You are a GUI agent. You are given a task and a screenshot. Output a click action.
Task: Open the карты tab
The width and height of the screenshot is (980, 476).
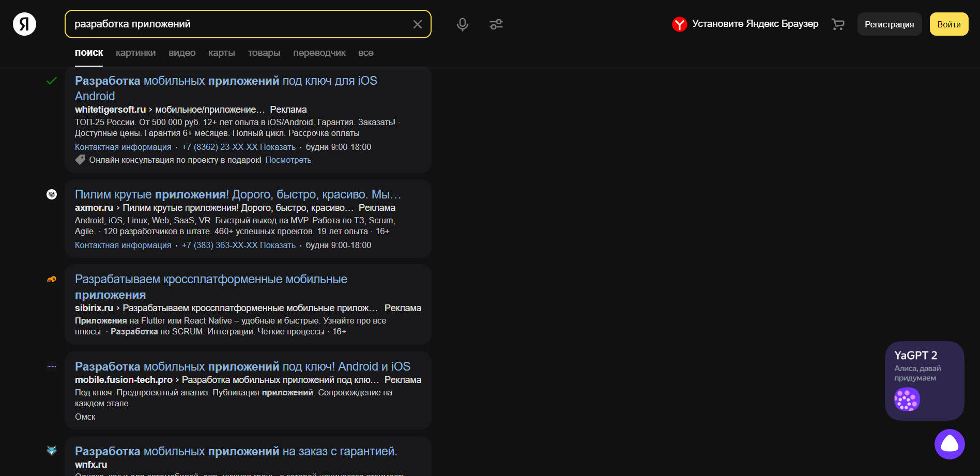coord(221,53)
